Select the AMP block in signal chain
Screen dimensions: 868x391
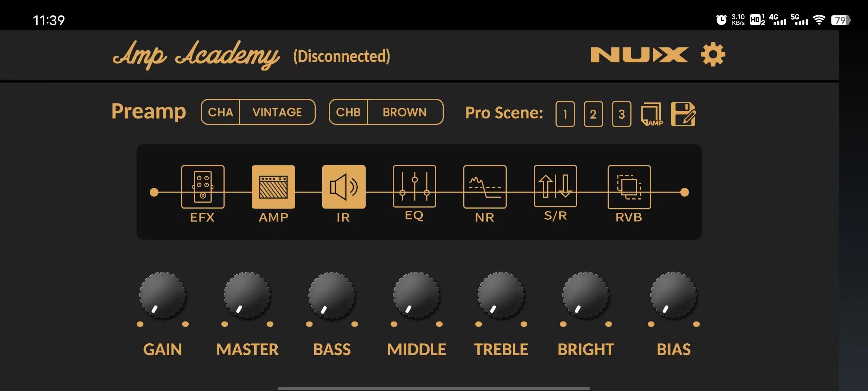point(273,187)
